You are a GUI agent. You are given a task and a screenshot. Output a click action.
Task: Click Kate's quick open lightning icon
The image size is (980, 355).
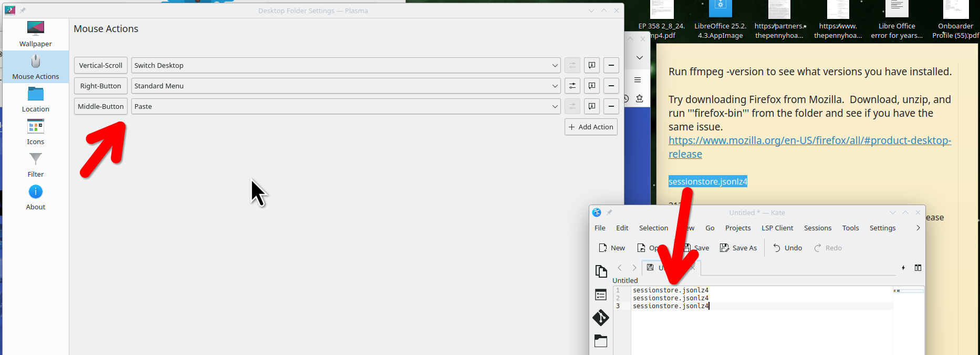pyautogui.click(x=903, y=268)
